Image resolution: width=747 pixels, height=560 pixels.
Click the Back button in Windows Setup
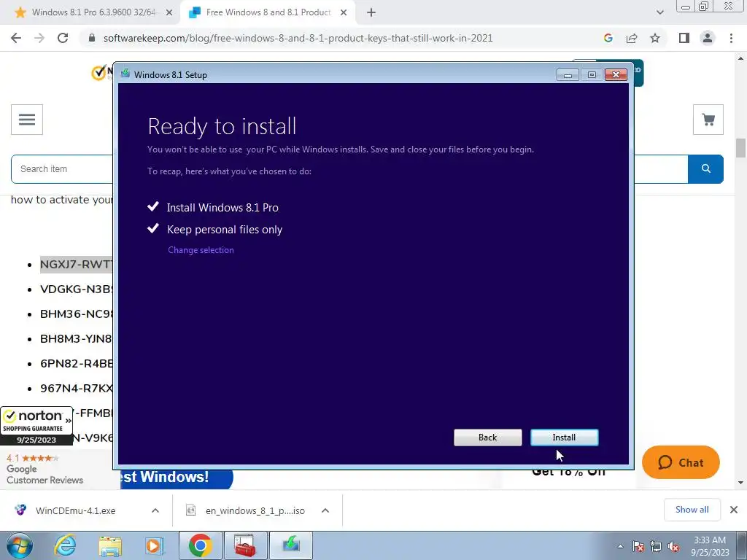click(487, 437)
